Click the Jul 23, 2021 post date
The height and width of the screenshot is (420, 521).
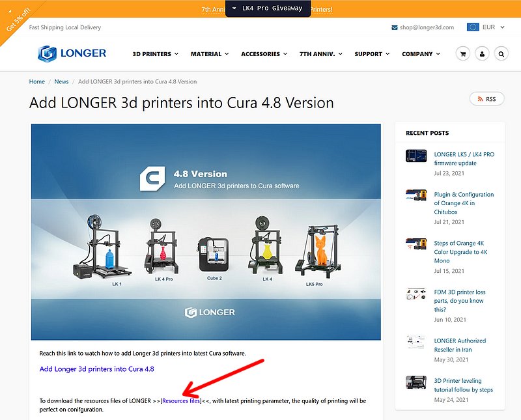tap(449, 173)
